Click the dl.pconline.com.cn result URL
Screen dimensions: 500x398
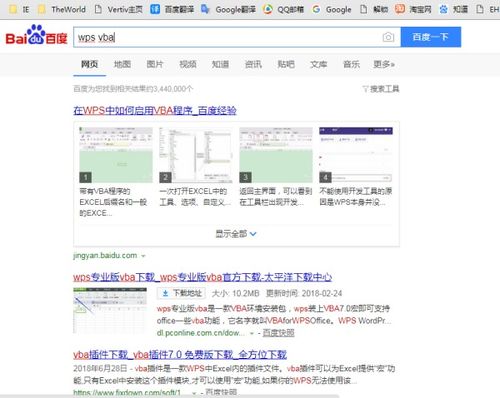point(201,333)
